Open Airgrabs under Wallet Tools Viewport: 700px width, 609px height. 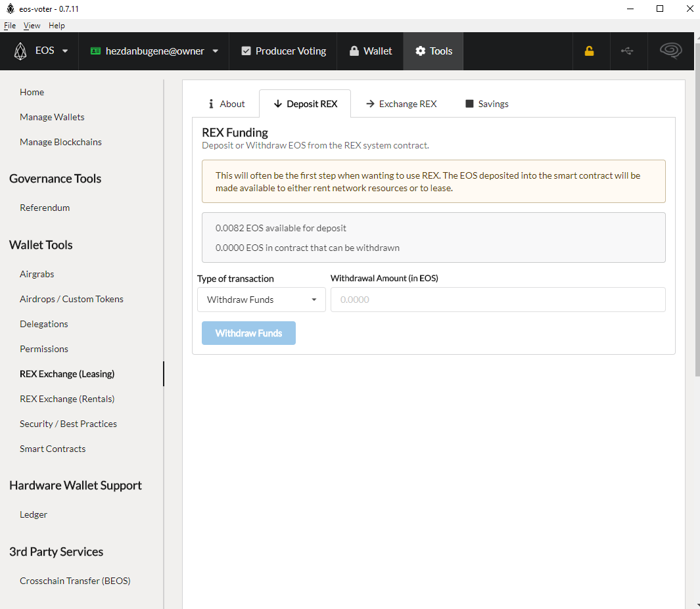(37, 274)
